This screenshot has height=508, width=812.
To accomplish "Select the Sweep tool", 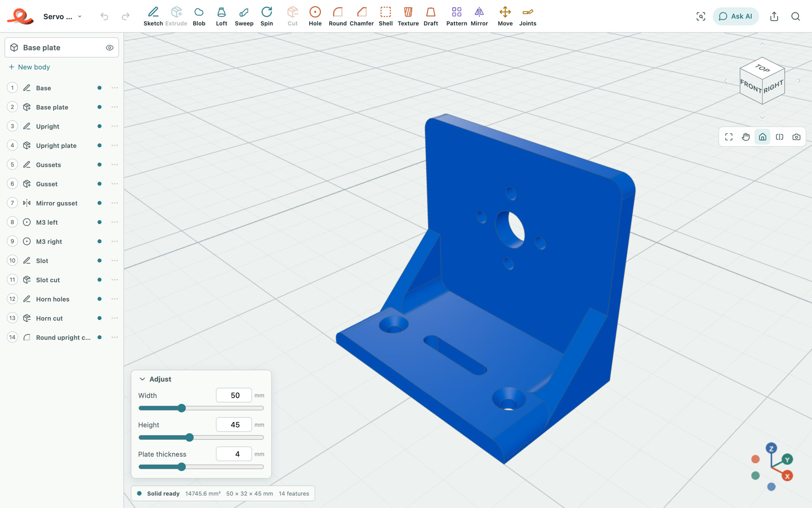I will (x=244, y=16).
